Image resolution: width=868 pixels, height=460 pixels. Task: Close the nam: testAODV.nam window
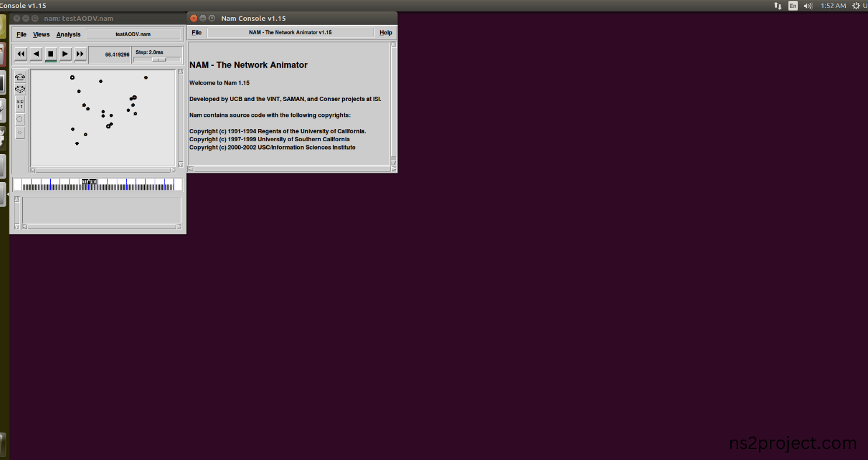(17, 19)
